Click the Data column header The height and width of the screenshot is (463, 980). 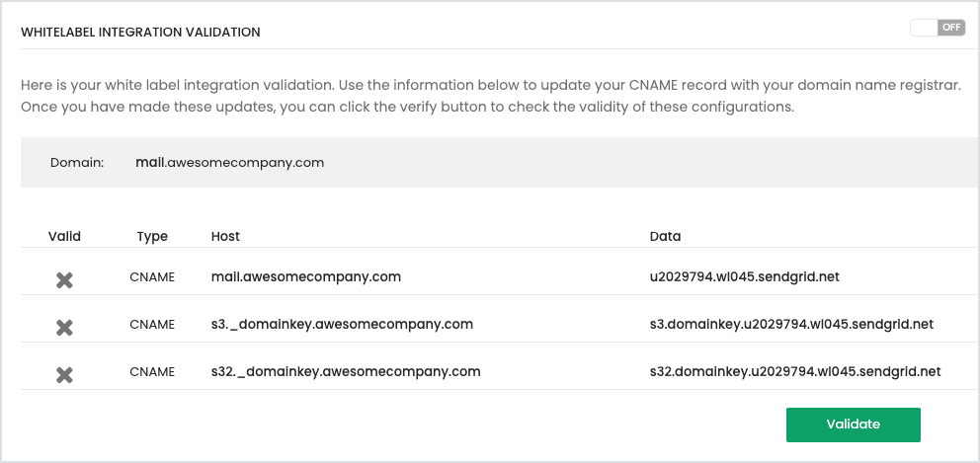coord(665,237)
